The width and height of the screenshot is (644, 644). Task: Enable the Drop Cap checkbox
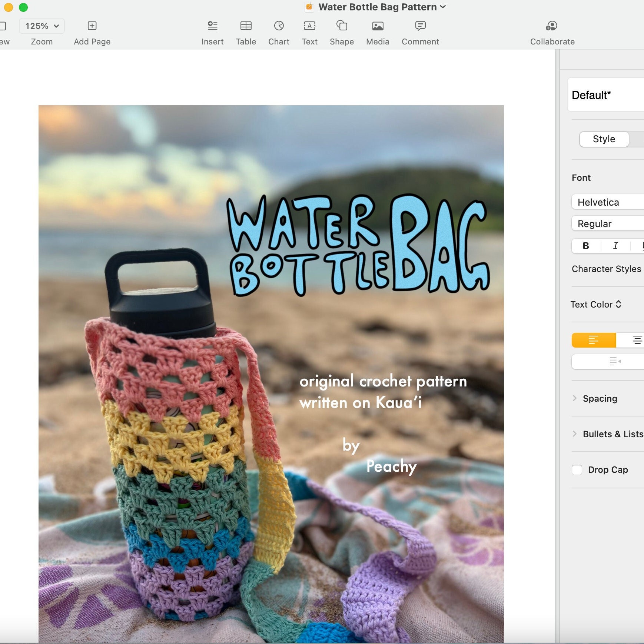(x=577, y=469)
